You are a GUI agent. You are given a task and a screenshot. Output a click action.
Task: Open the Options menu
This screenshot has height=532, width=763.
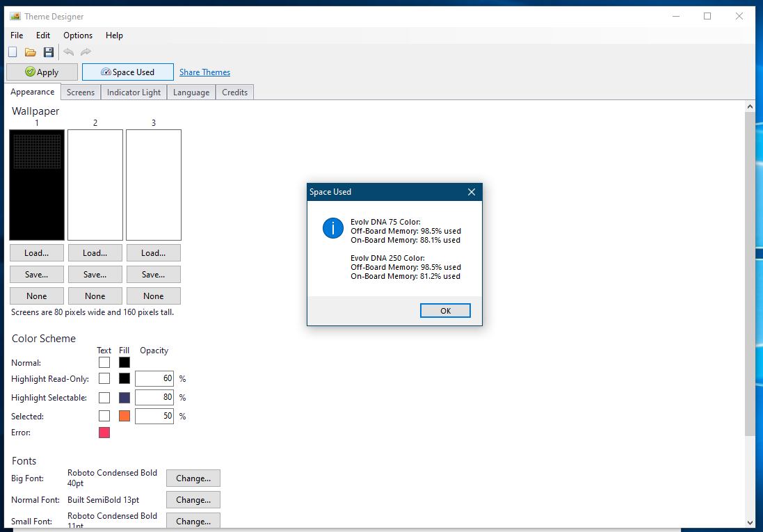(x=78, y=35)
